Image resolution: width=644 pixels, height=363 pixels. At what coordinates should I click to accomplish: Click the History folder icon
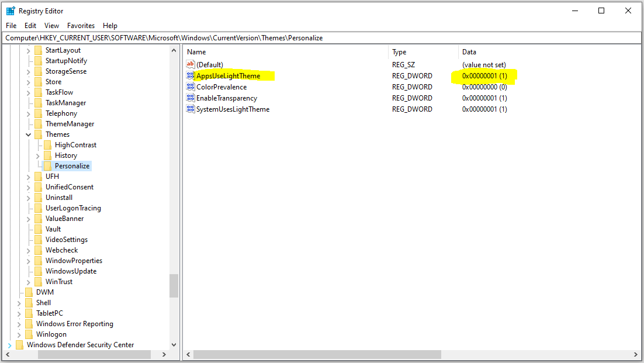point(48,155)
